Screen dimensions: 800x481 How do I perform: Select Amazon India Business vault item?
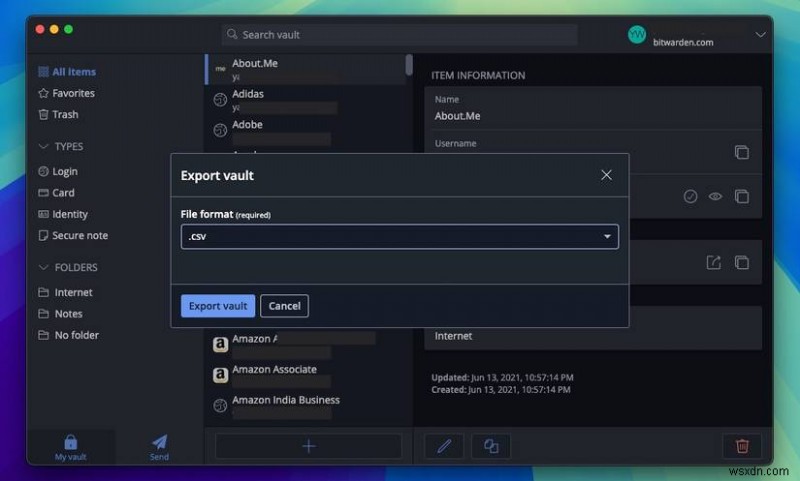(306, 406)
